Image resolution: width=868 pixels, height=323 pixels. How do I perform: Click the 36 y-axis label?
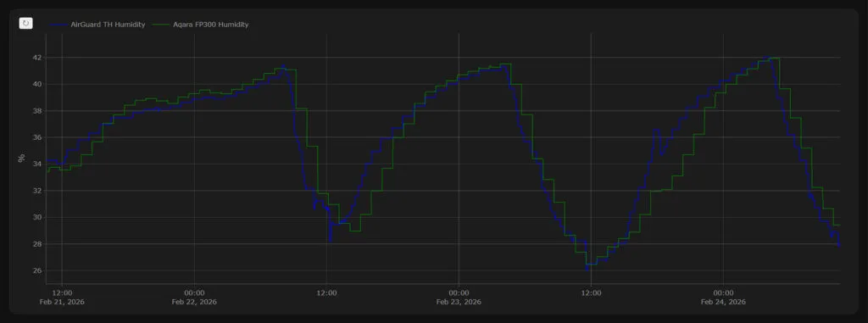pos(38,137)
